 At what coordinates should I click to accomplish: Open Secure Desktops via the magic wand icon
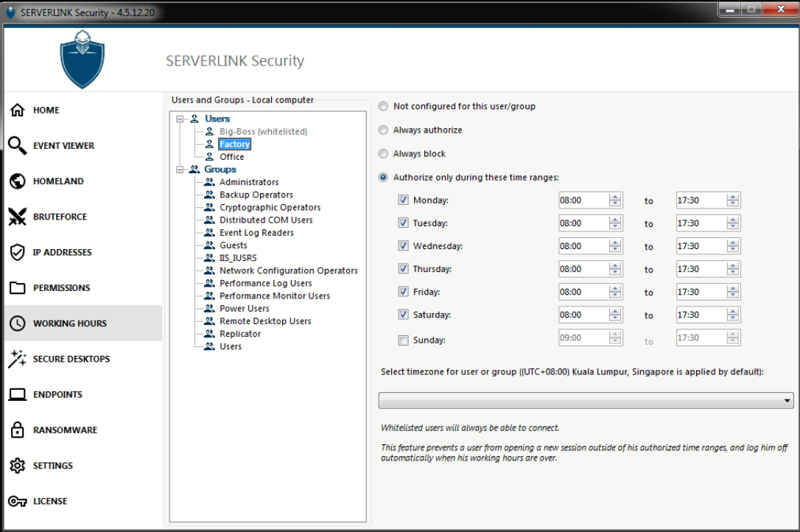[x=18, y=359]
